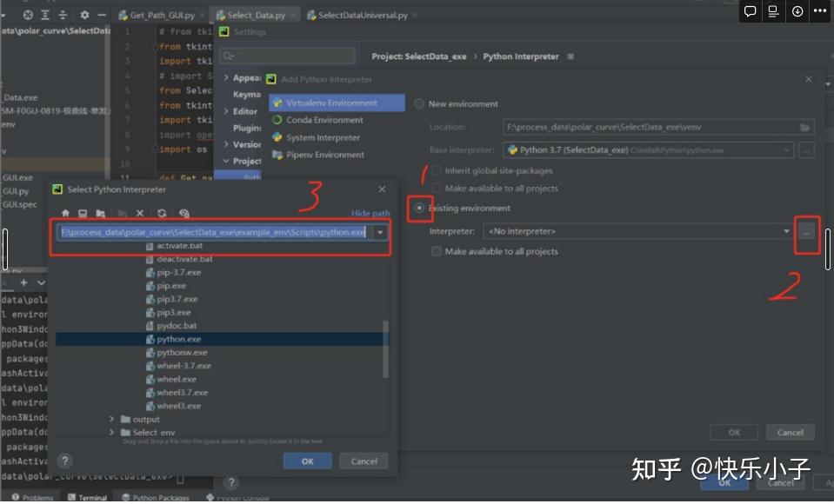This screenshot has width=834, height=504.
Task: Open the browse button next to Interpreter
Action: click(x=806, y=232)
